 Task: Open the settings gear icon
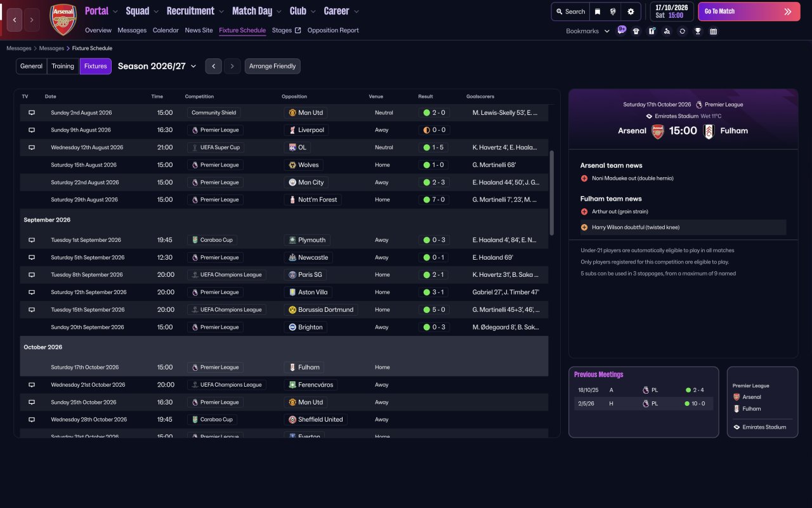631,11
